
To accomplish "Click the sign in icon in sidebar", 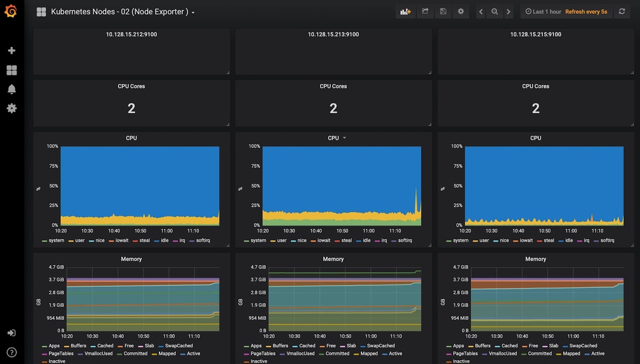I will click(12, 333).
